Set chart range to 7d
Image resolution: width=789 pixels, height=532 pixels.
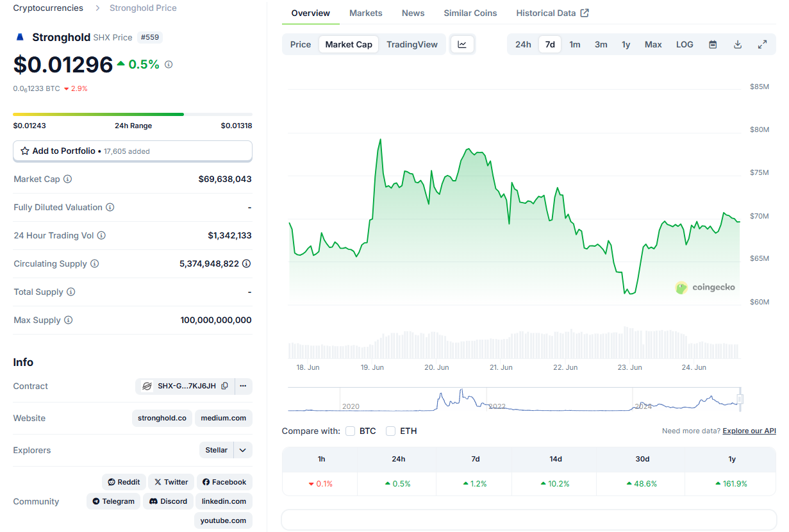click(550, 44)
